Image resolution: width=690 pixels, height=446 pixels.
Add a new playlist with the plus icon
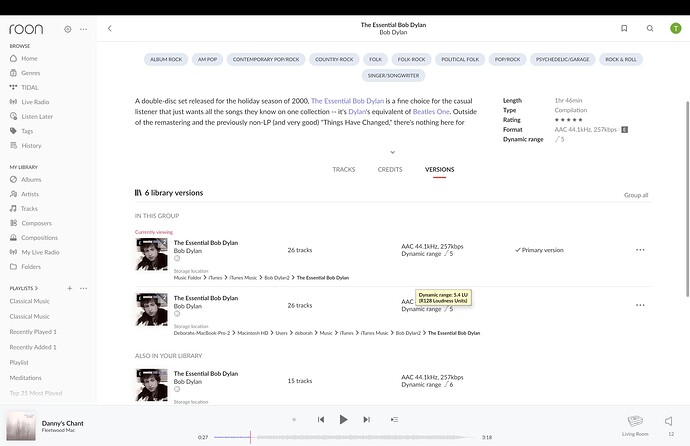coord(70,288)
